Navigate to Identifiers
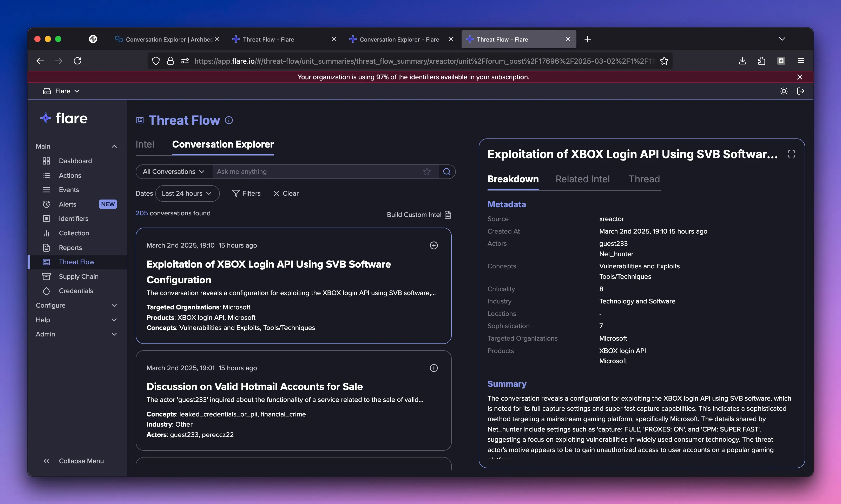Image resolution: width=841 pixels, height=504 pixels. [73, 218]
